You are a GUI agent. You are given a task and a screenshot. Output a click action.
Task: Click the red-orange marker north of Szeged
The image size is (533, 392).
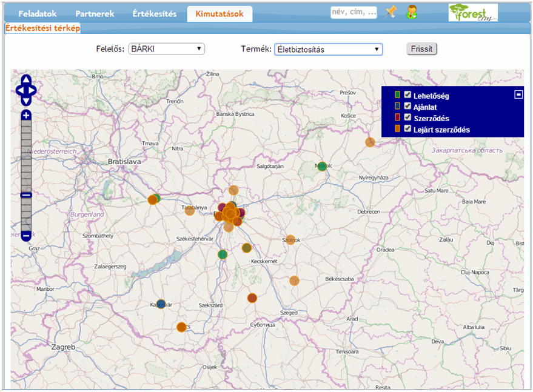point(252,298)
